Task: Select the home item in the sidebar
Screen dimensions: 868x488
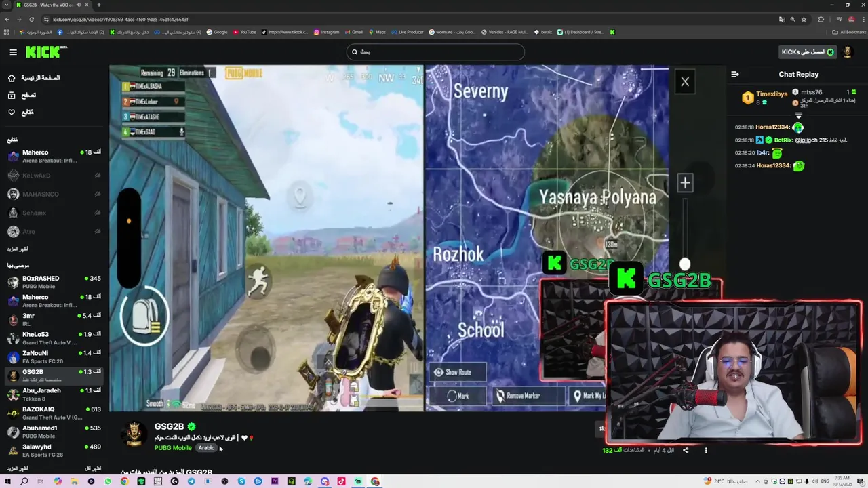Action: click(34, 78)
